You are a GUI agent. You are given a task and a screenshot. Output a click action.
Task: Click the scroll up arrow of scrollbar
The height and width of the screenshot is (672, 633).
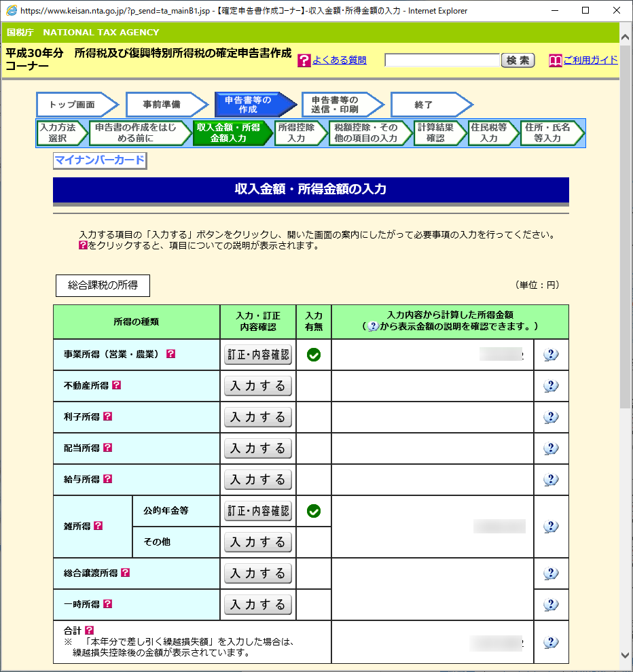[626, 37]
